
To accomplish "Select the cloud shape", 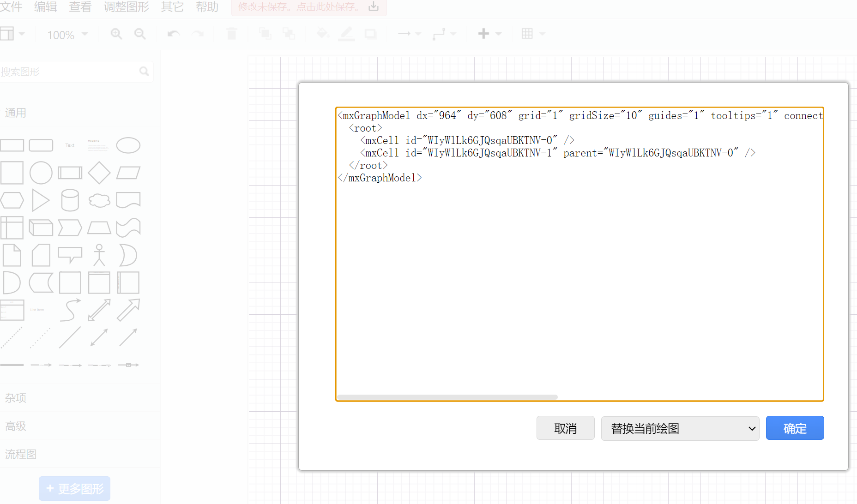I will 99,200.
